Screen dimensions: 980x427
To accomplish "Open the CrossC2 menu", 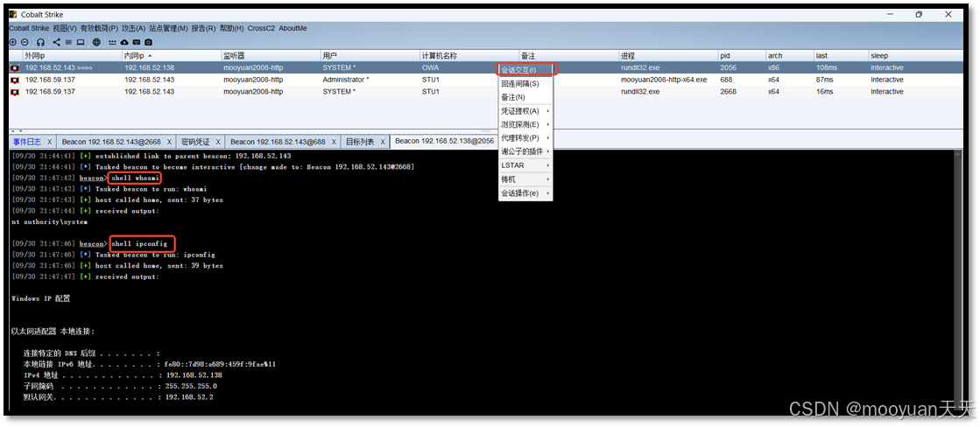I will point(261,28).
